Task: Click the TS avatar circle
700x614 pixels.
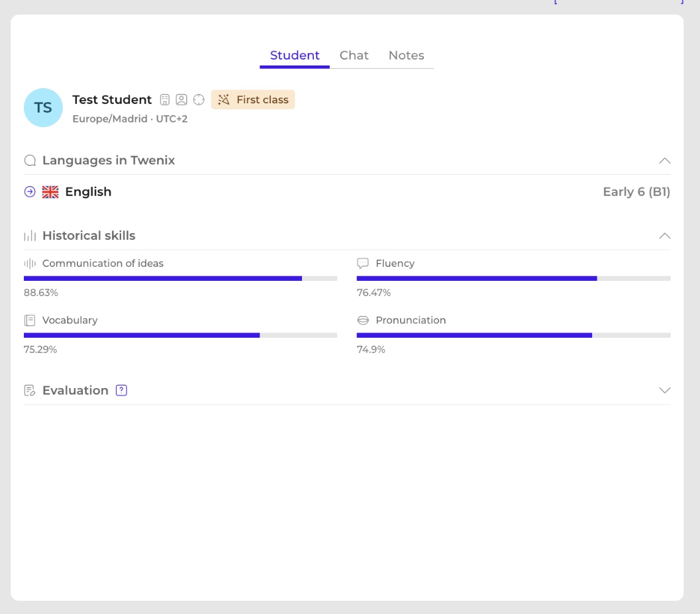Action: pyautogui.click(x=43, y=107)
